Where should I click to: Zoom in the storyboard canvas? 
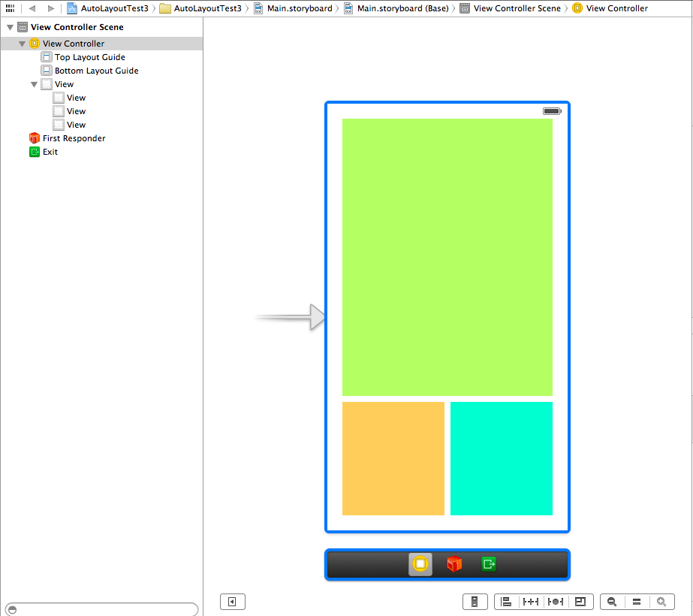(x=661, y=602)
